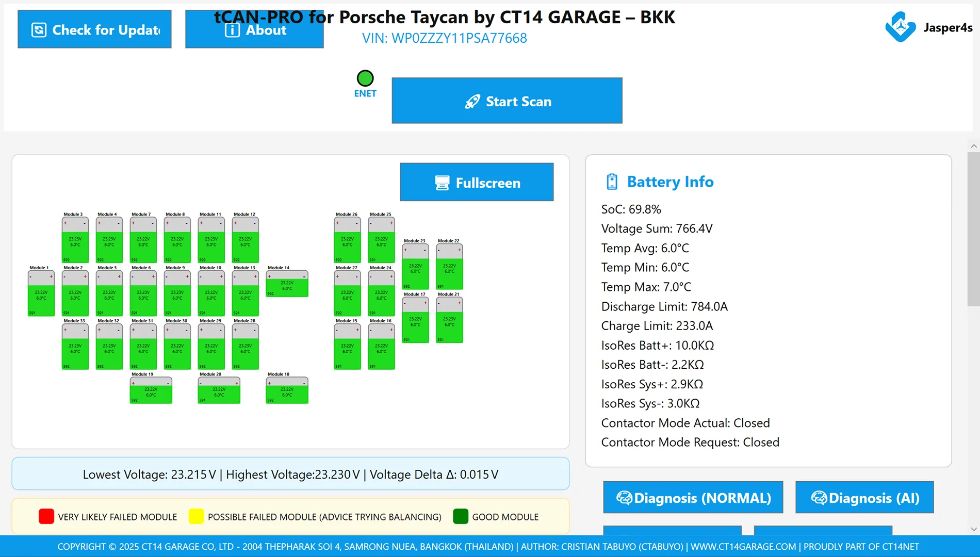This screenshot has height=557, width=980.
Task: Select Module 22 battery cell
Action: (x=450, y=267)
